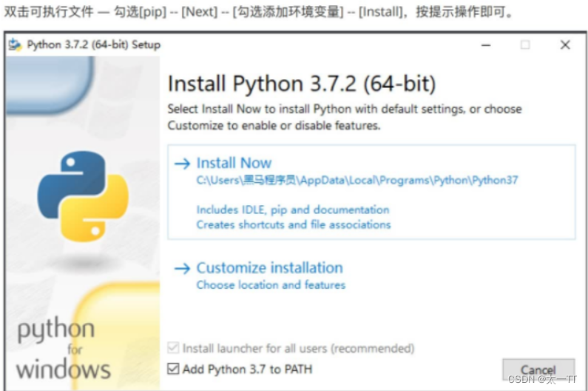Click 'Python 3.7.2 (64-bit) Setup' window title

pos(94,44)
